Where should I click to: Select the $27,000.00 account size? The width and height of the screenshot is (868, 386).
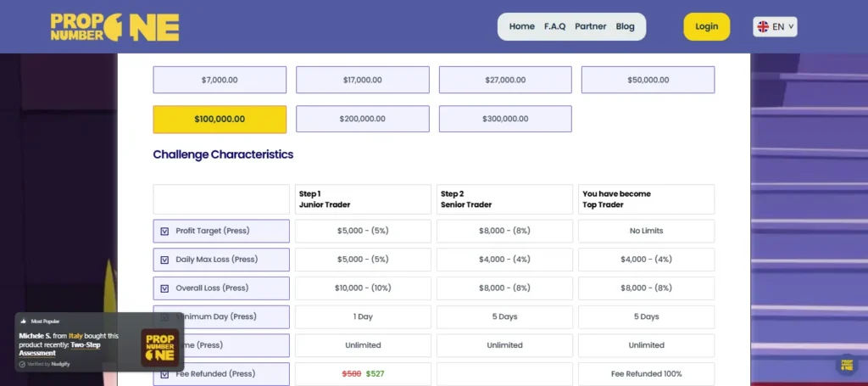(505, 80)
